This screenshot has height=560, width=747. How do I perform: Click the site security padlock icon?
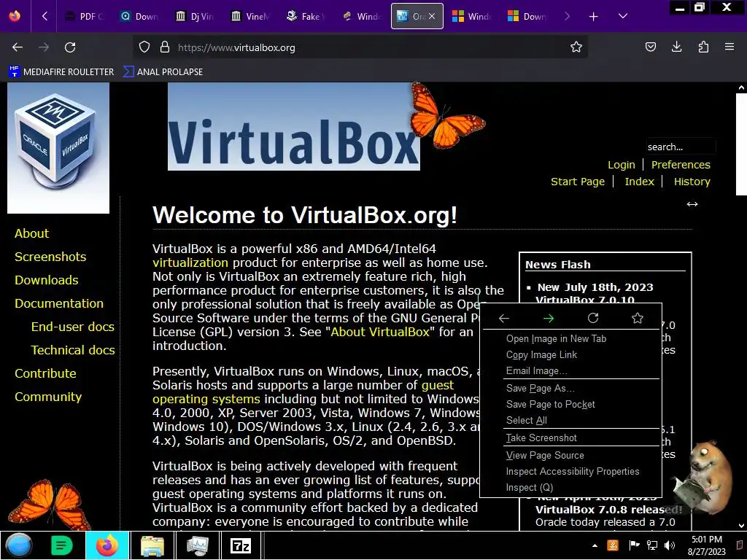(x=165, y=47)
